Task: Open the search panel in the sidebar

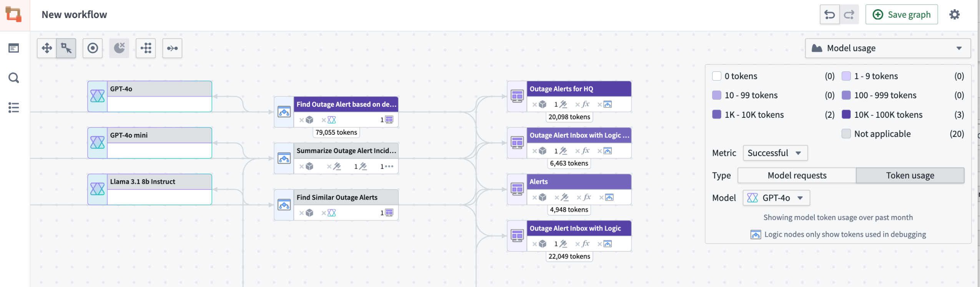Action: pyautogui.click(x=14, y=78)
